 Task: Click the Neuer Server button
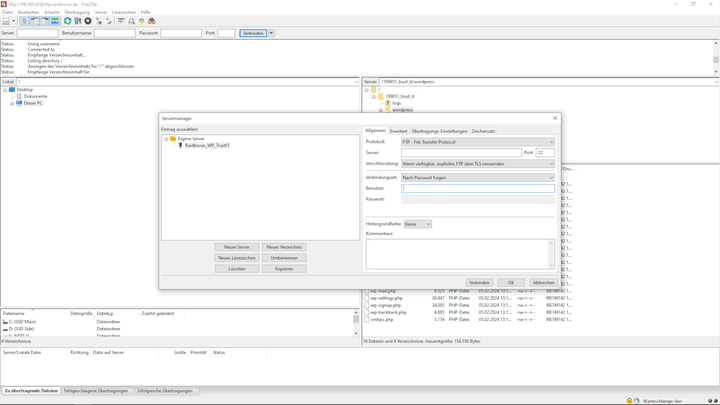[237, 247]
